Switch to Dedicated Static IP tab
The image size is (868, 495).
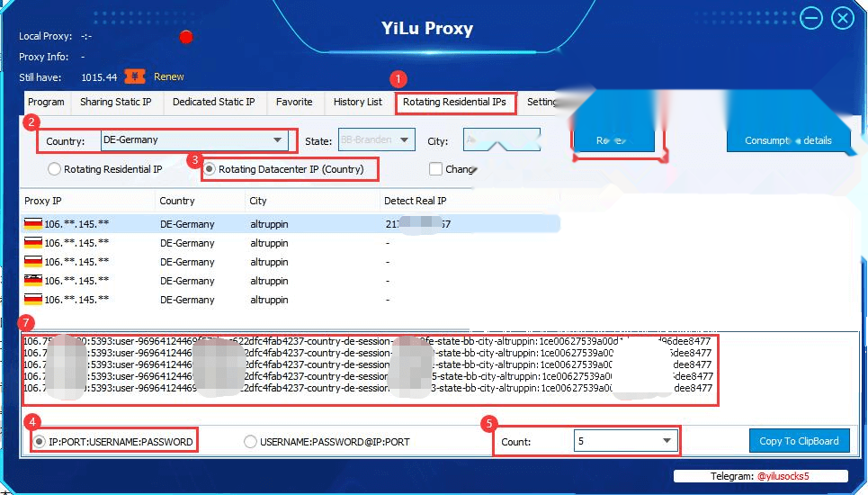coord(214,103)
